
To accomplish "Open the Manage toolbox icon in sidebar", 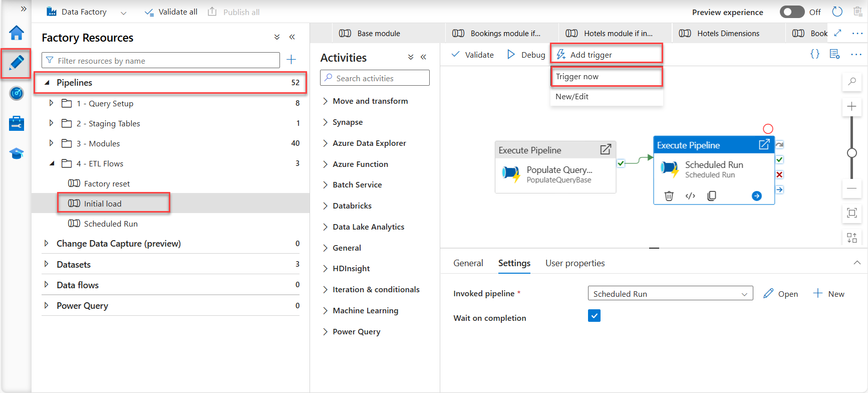I will coord(16,123).
